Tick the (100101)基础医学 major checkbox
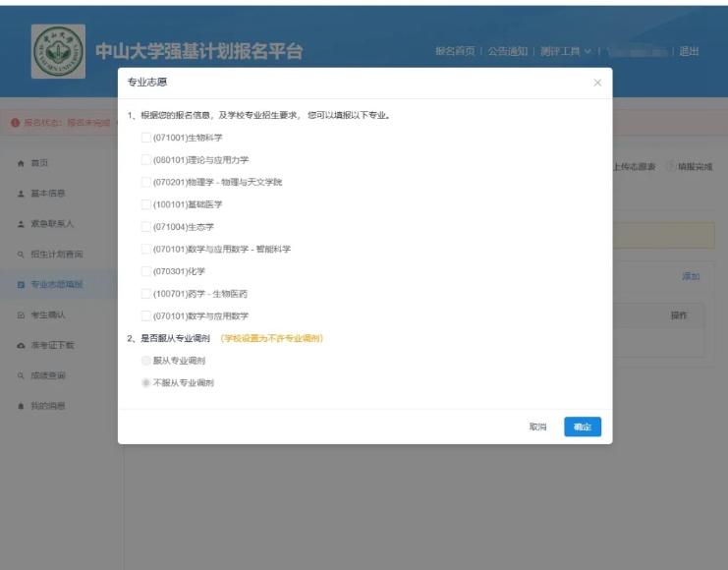Screen dimensions: 728x570 point(146,204)
